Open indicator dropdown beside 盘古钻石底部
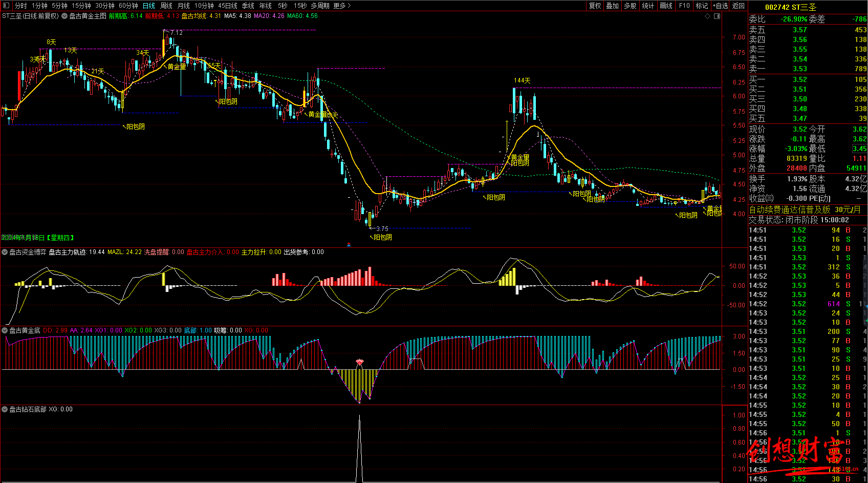This screenshot has width=868, height=483. click(5, 409)
